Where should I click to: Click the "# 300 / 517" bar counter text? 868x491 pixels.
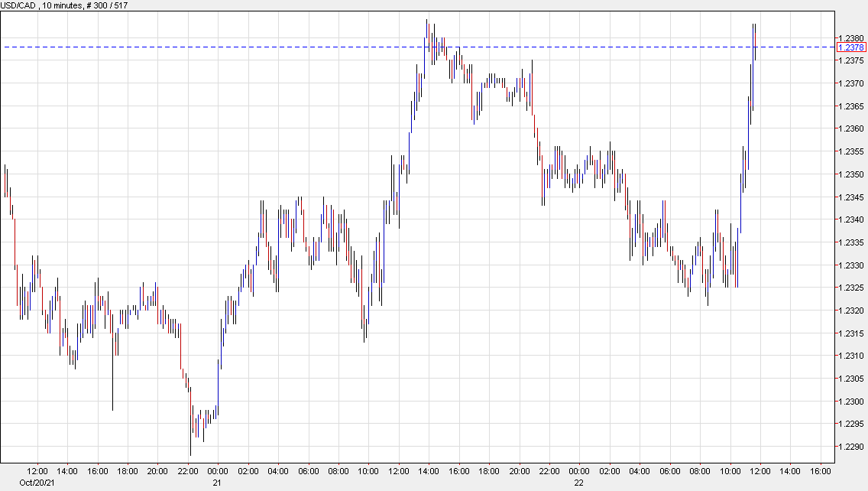tap(107, 5)
